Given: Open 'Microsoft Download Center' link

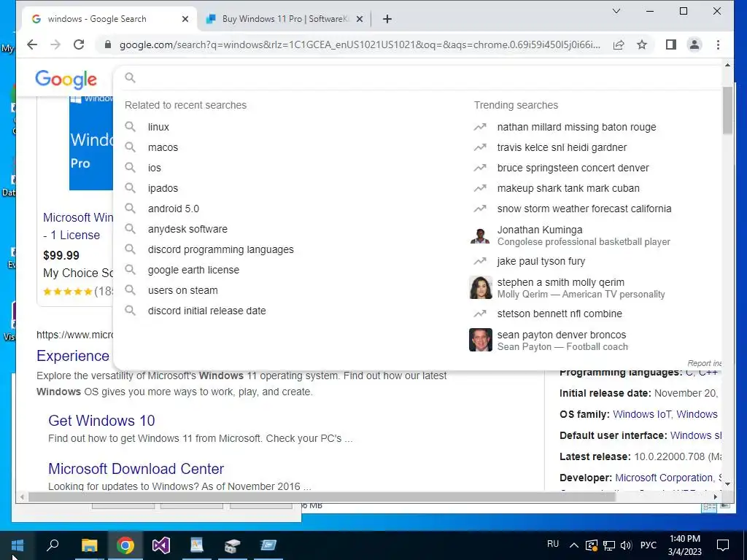Looking at the screenshot, I should click(136, 469).
